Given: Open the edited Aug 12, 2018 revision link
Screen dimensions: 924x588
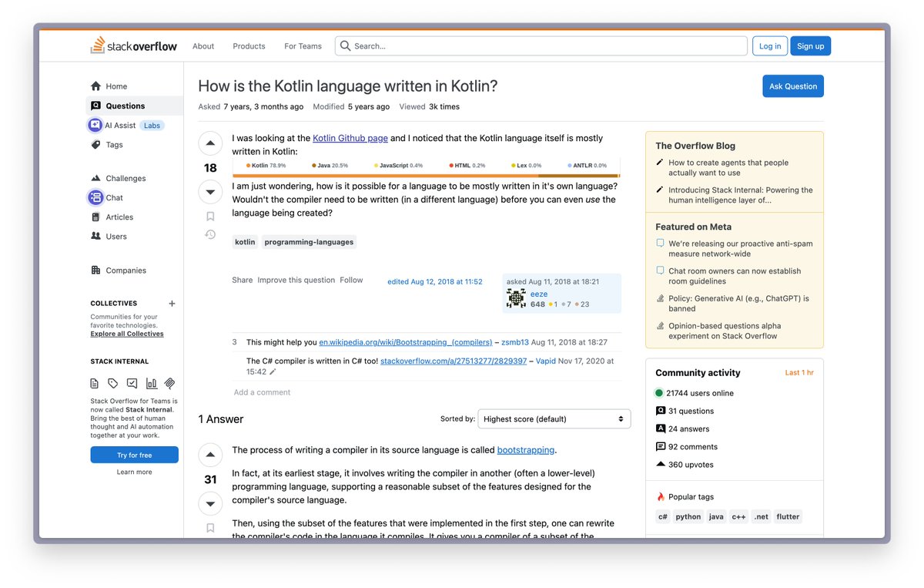Looking at the screenshot, I should (435, 281).
